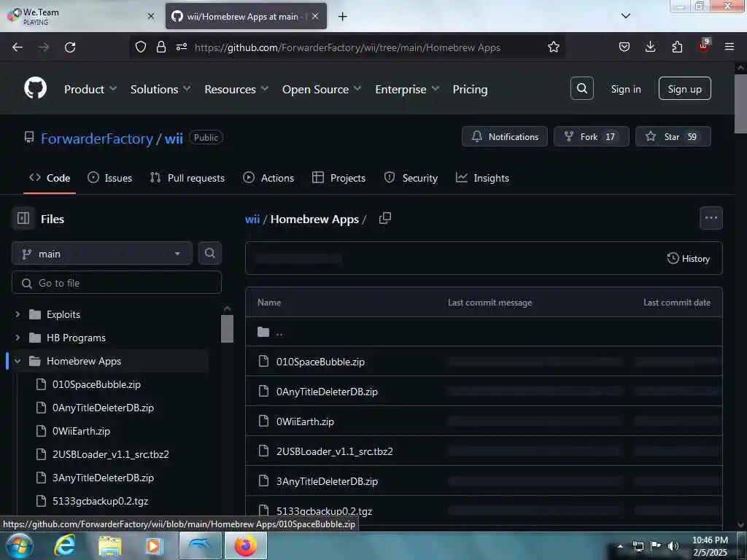The height and width of the screenshot is (560, 747).
Task: Open Firefox downloads panel
Action: click(x=650, y=47)
